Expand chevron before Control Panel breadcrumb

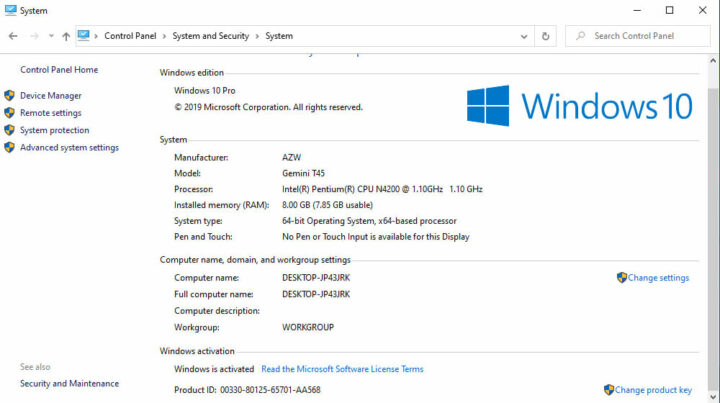tap(96, 36)
